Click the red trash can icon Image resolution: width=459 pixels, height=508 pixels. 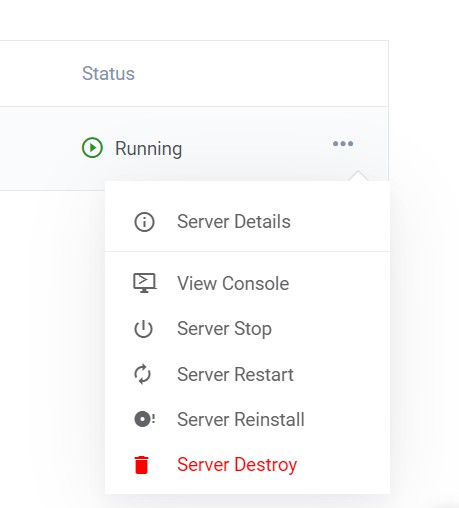pos(141,465)
